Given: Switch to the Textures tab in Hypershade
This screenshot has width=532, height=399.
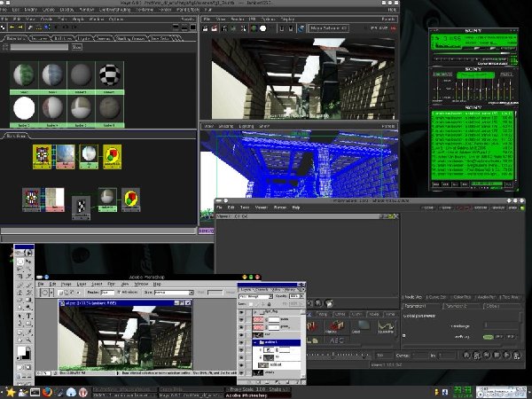Looking at the screenshot, I should 39,38.
